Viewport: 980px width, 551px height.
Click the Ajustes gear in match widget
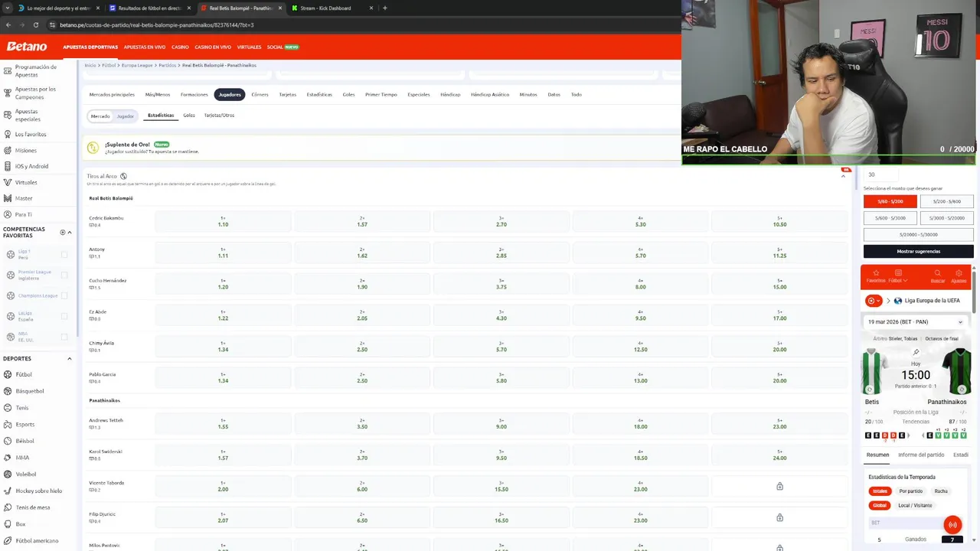pyautogui.click(x=959, y=273)
